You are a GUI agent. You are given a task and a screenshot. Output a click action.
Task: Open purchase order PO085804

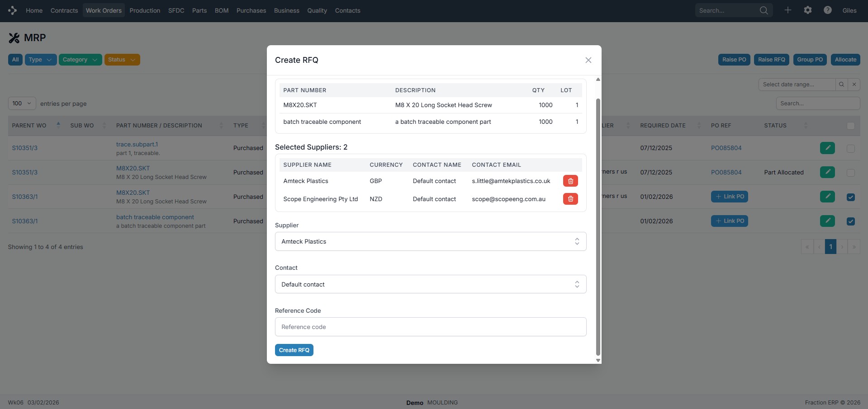726,148
